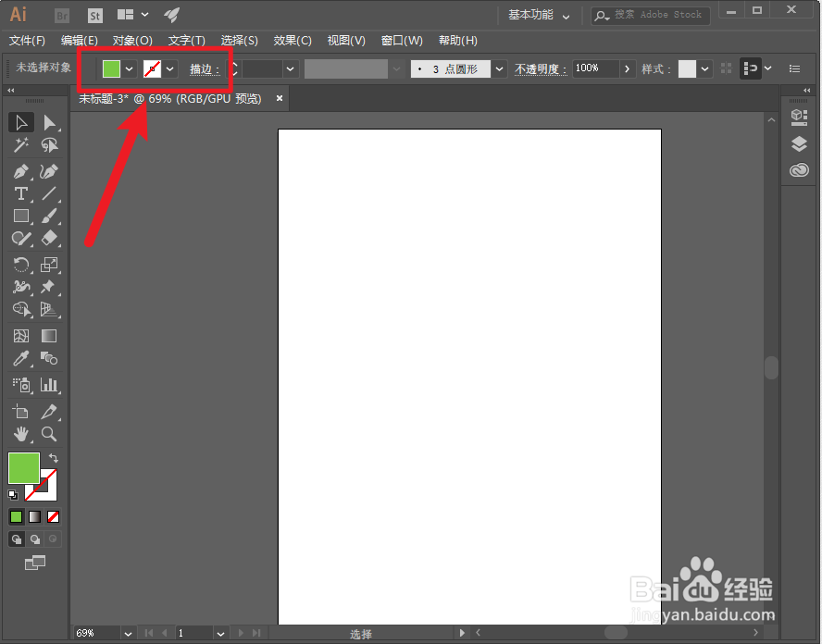Set paint mode to Color
The image size is (822, 644).
pos(17,517)
